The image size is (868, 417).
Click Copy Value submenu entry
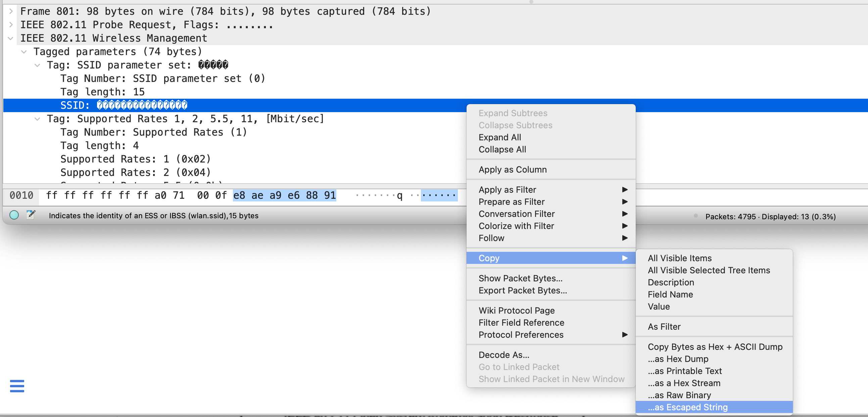click(x=659, y=307)
